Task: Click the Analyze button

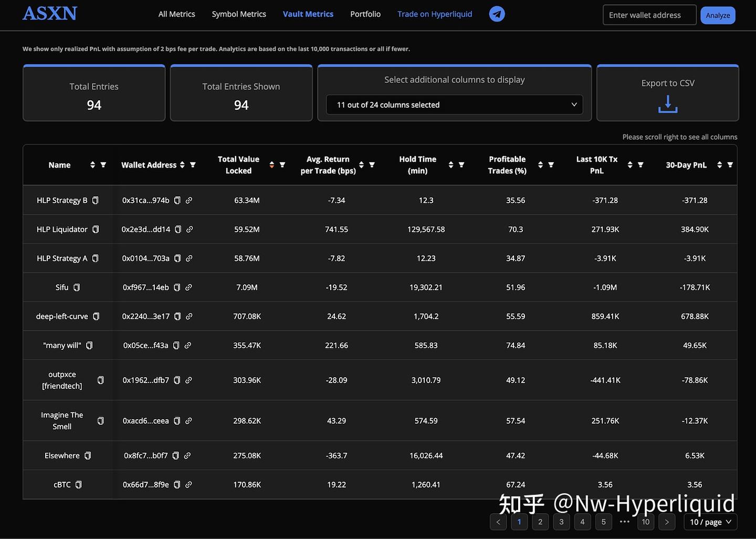Action: pos(718,15)
